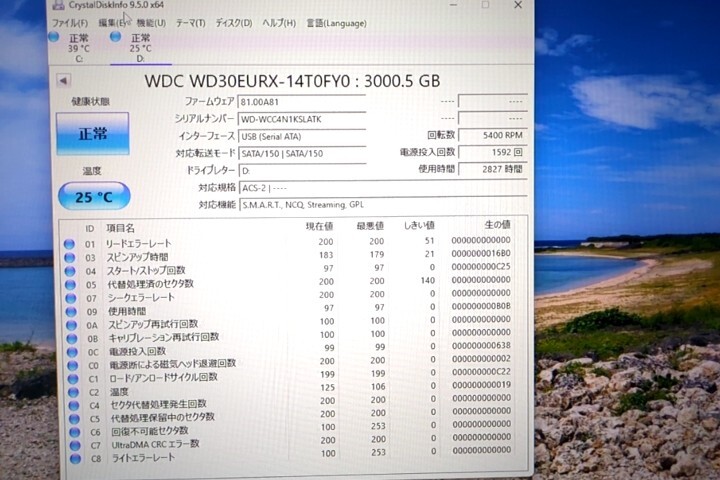Select the 温度 attribute name in row C2
This screenshot has height=480, width=720.
(119, 392)
